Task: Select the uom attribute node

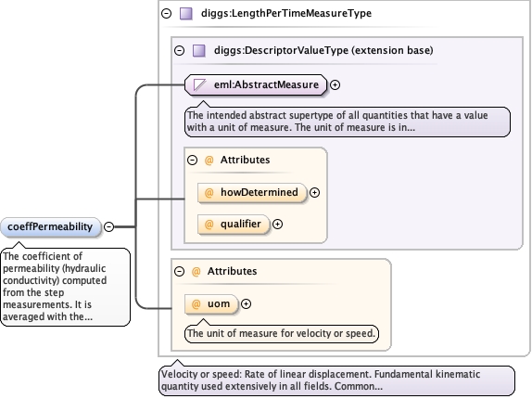Action: (211, 304)
